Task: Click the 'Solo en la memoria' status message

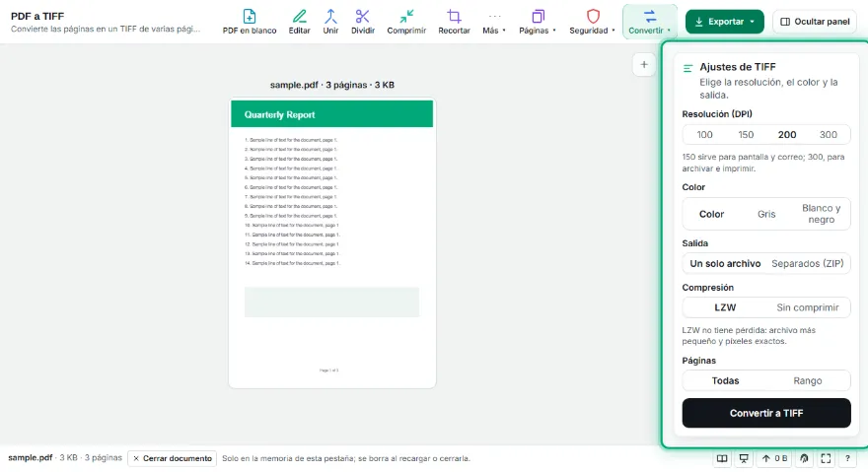Action: [346, 458]
